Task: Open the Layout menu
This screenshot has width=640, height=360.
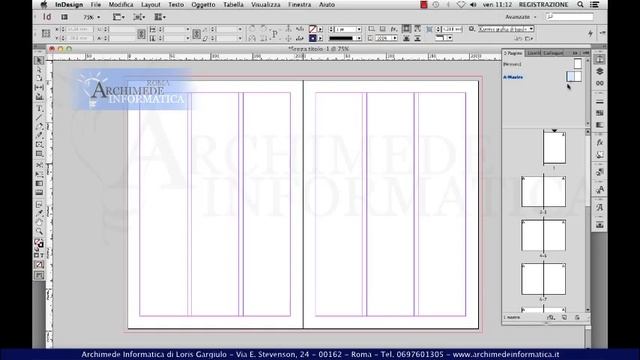Action: (151, 4)
